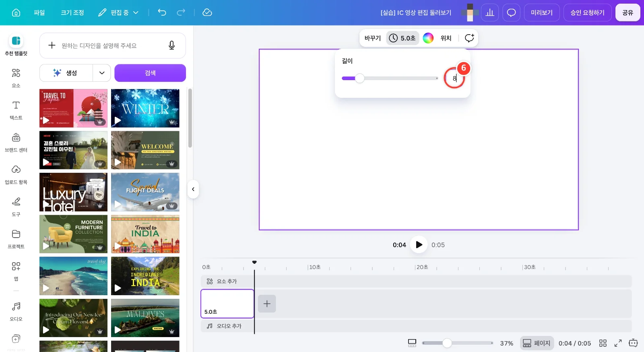
Task: Go to Canva home icon
Action: [16, 12]
